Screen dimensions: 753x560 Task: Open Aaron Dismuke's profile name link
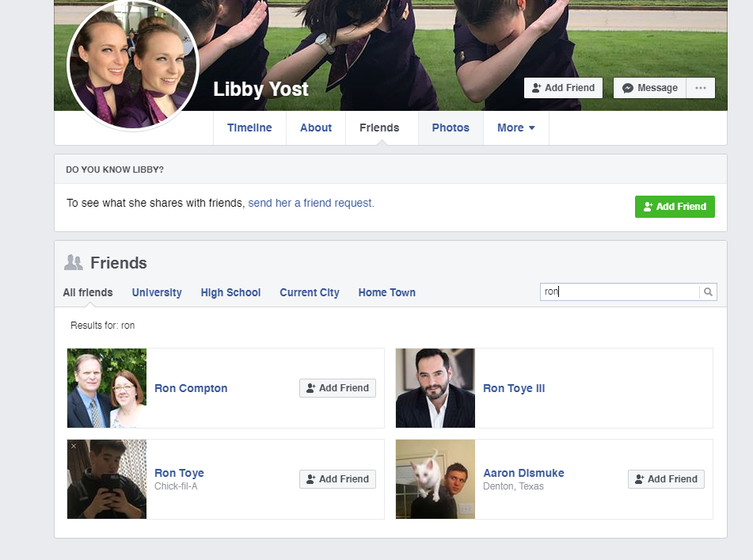tap(523, 473)
